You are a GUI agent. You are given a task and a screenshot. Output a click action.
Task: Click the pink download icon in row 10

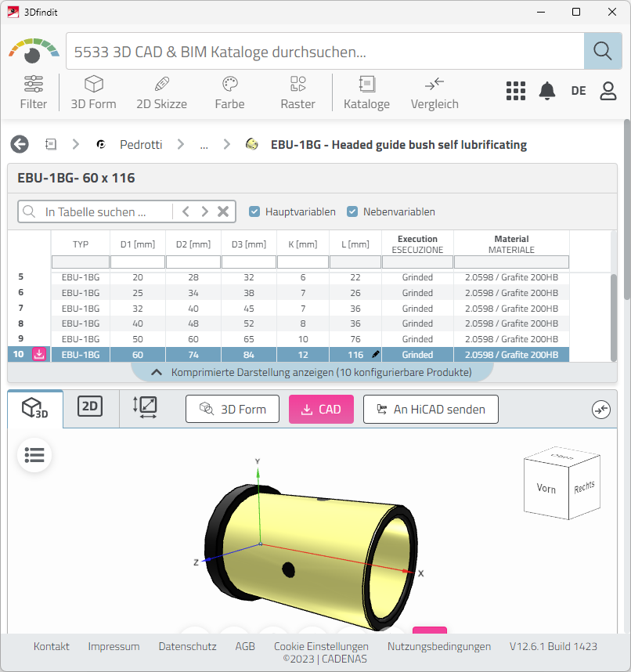coord(39,355)
